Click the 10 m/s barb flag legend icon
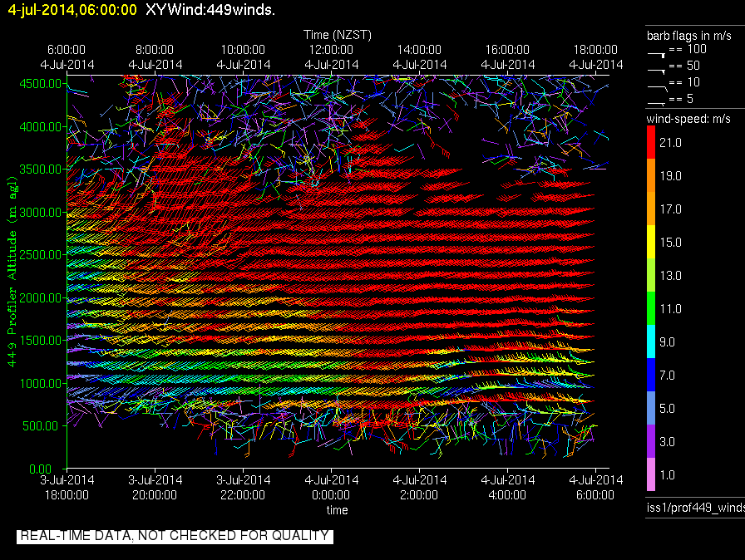745x560 pixels. 658,88
